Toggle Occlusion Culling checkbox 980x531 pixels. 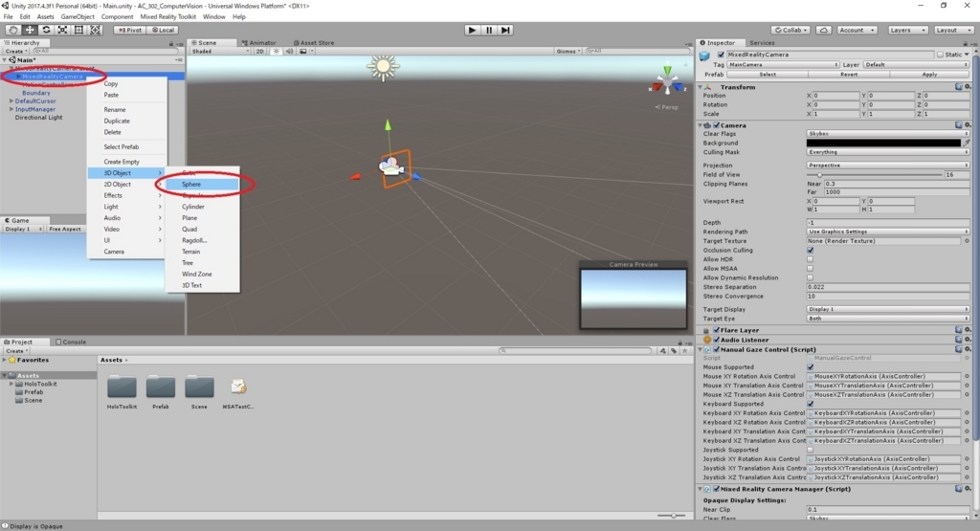811,251
